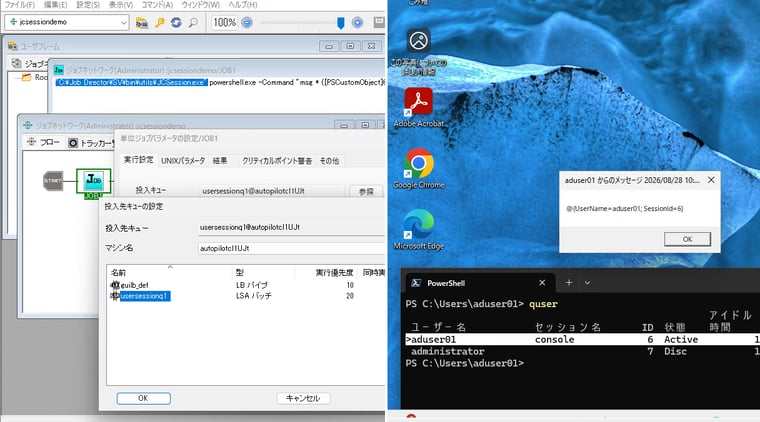760x422 pixels.
Task: Open the Google Chrome desktop icon
Action: coord(418,169)
